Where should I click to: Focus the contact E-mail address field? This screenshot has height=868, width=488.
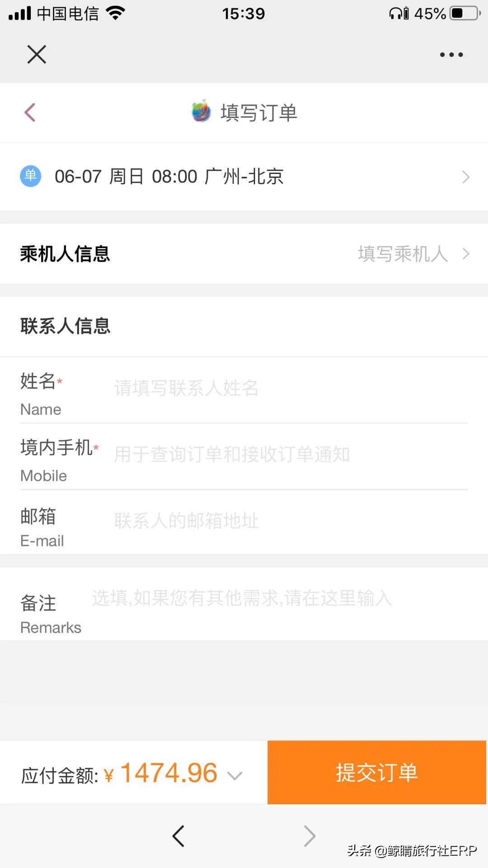click(x=289, y=521)
